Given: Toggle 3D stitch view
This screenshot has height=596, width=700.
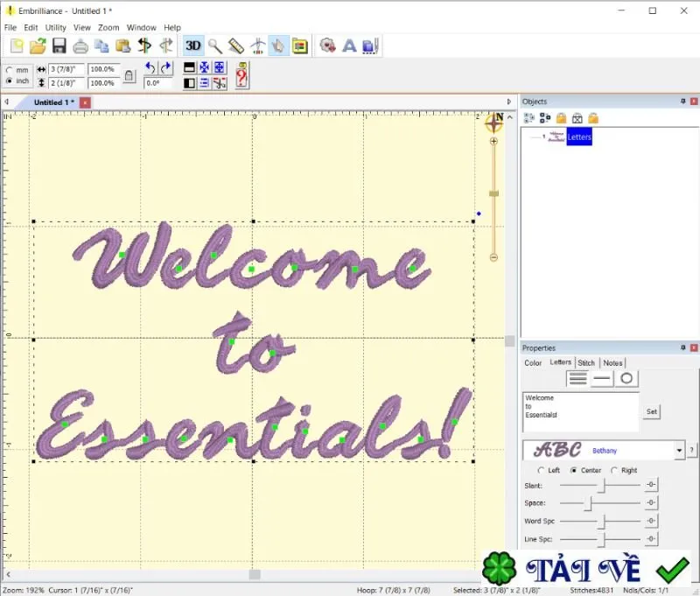Looking at the screenshot, I should [193, 46].
